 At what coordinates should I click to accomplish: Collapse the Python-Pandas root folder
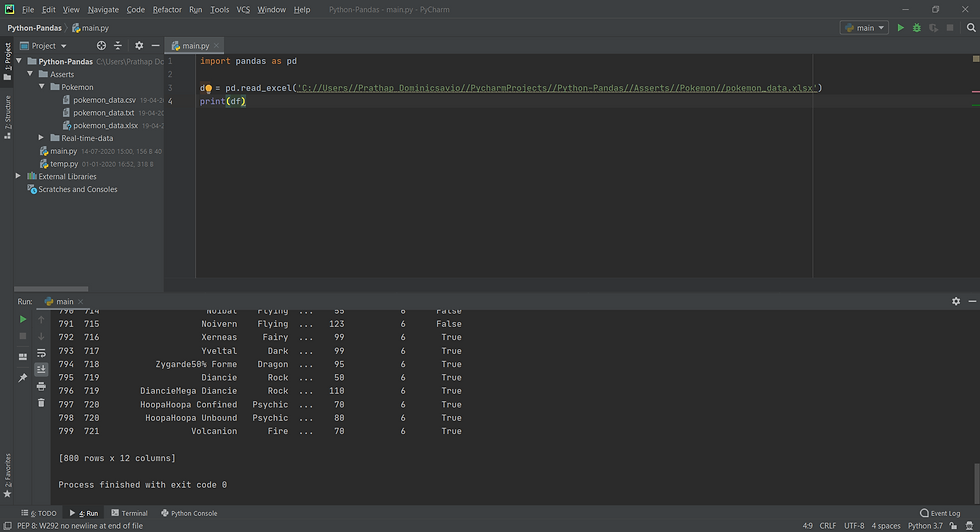[19, 61]
